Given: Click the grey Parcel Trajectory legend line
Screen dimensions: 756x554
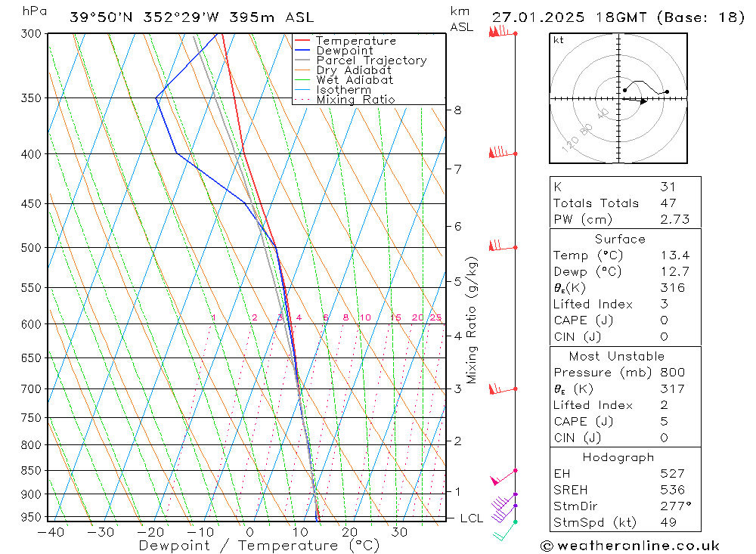Looking at the screenshot, I should tap(302, 60).
